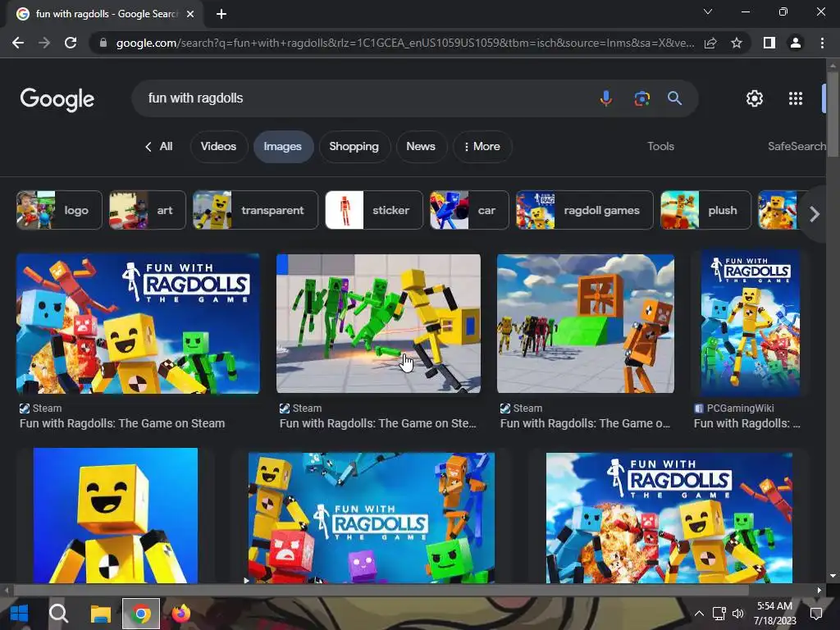Viewport: 840px width, 630px height.
Task: Open the SafeSearch setting
Action: pos(796,146)
